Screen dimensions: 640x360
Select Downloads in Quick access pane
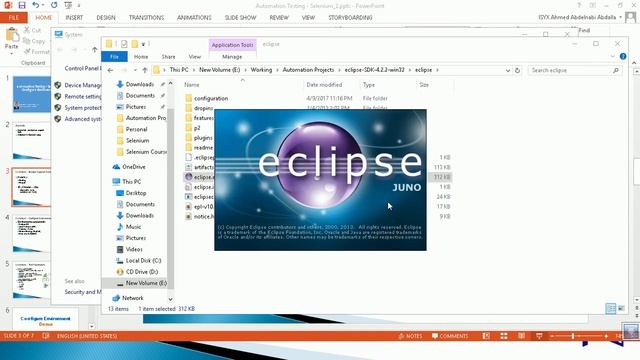click(140, 84)
